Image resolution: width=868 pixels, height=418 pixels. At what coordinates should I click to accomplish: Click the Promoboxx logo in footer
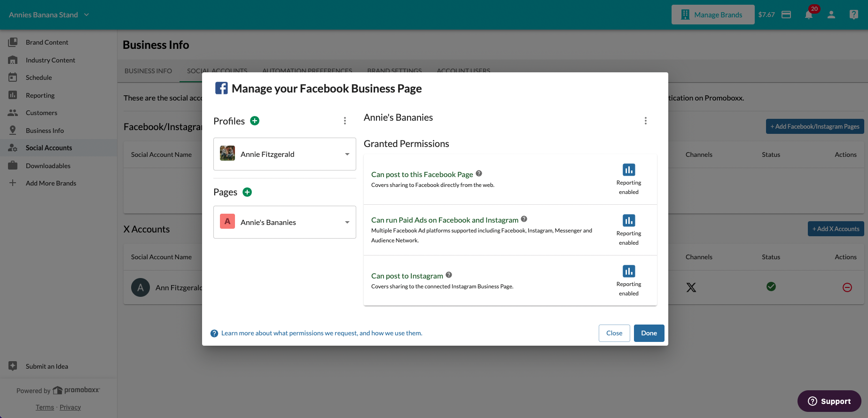tap(76, 390)
